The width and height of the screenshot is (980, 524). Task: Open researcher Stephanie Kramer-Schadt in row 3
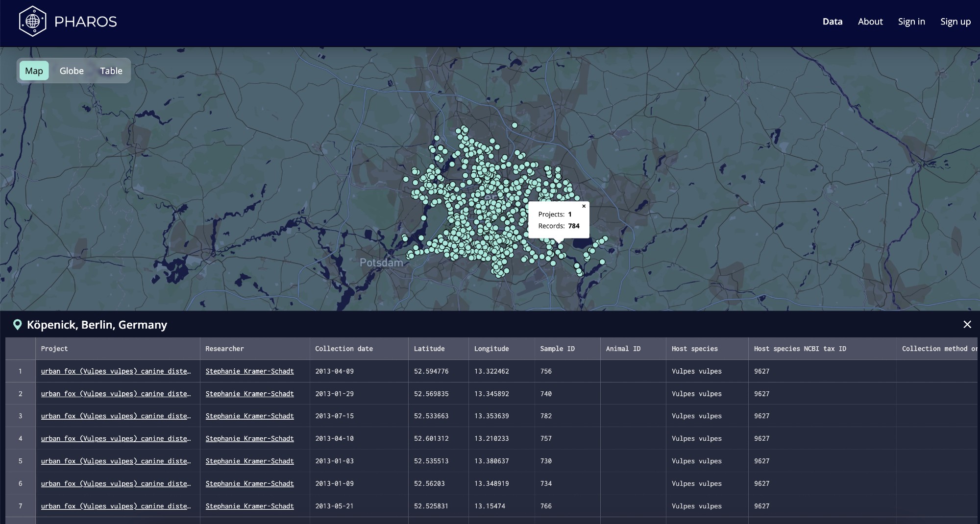(249, 416)
